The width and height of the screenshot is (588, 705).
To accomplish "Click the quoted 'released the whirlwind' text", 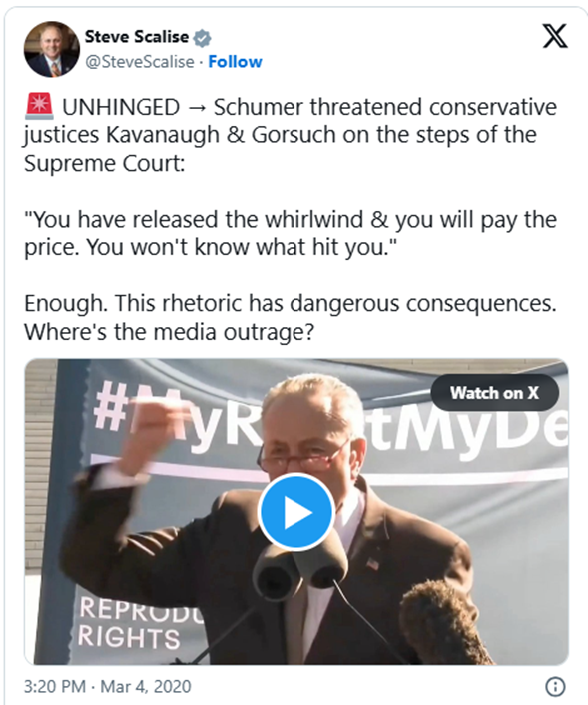I will pos(291,233).
